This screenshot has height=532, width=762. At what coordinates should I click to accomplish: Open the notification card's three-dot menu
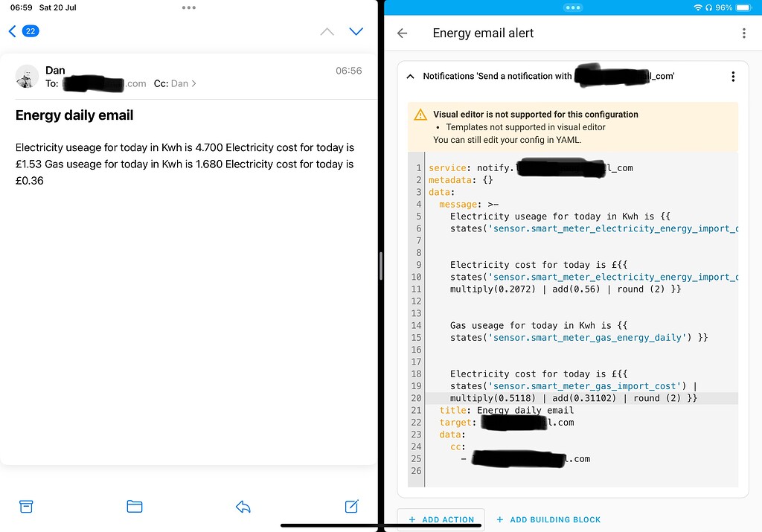pyautogui.click(x=733, y=76)
